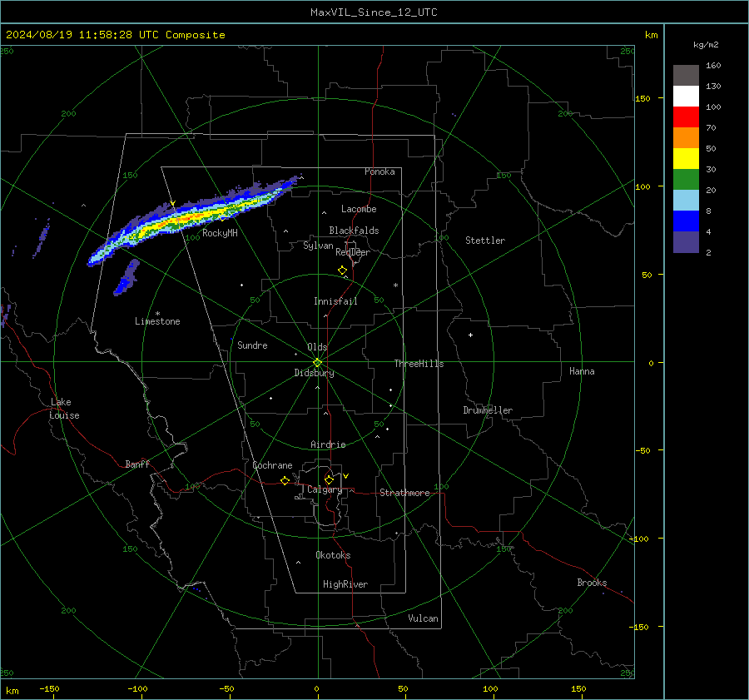
Task: Click the Vulcan town label
Action: [x=423, y=618]
